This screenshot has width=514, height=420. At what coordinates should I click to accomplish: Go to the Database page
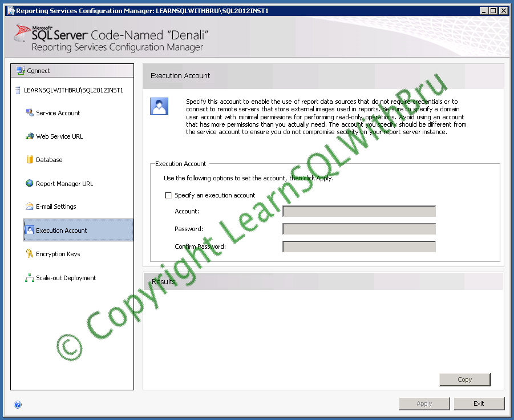[x=49, y=160]
